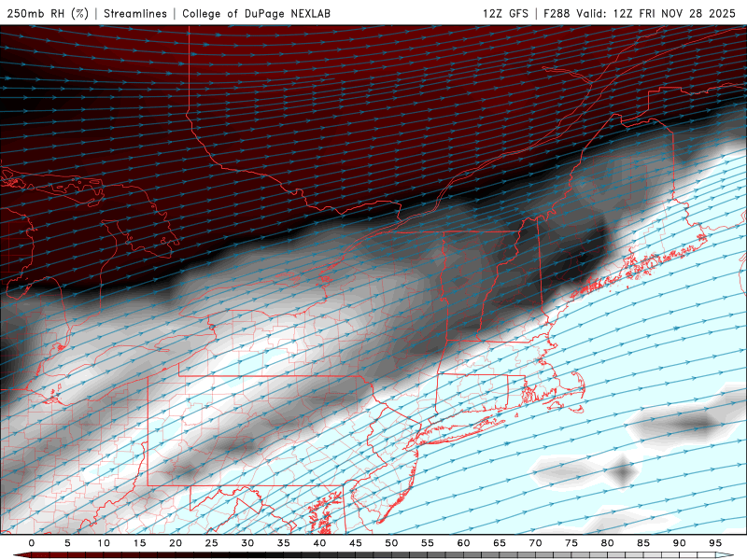
Task: Click the "Streamlines" label in the header
Action: point(135,13)
